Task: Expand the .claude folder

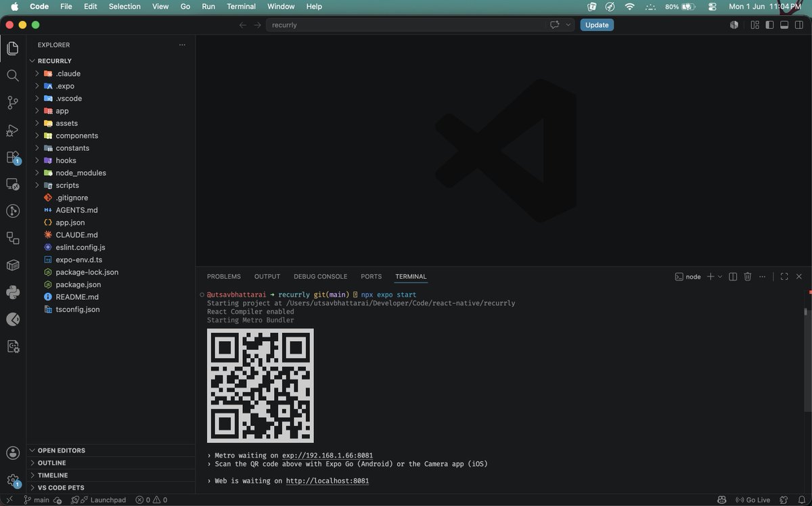Action: click(111, 74)
